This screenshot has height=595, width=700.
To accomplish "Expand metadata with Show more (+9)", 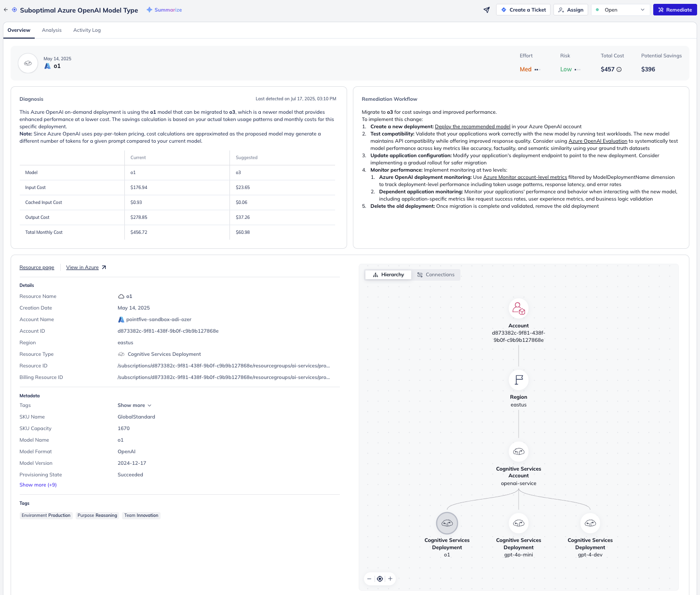I will coord(38,485).
